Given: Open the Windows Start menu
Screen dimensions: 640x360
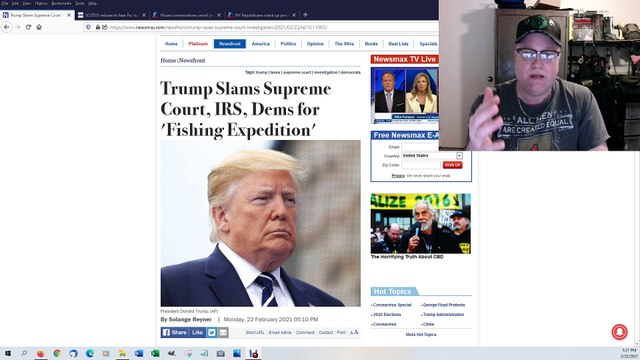Looking at the screenshot, I should [8, 353].
